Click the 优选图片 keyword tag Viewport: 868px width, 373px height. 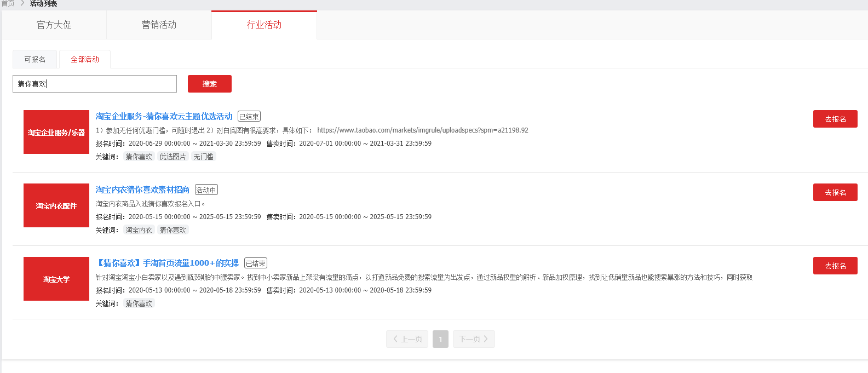point(173,157)
